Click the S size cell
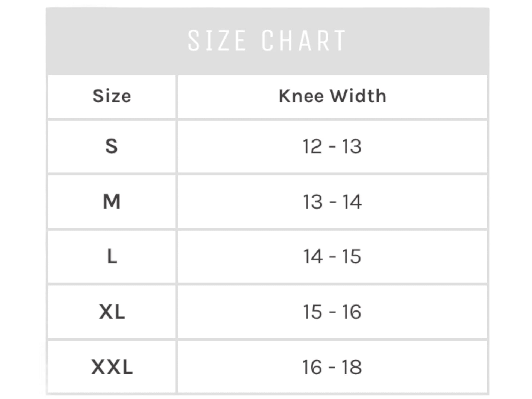This screenshot has width=532, height=399. (112, 146)
